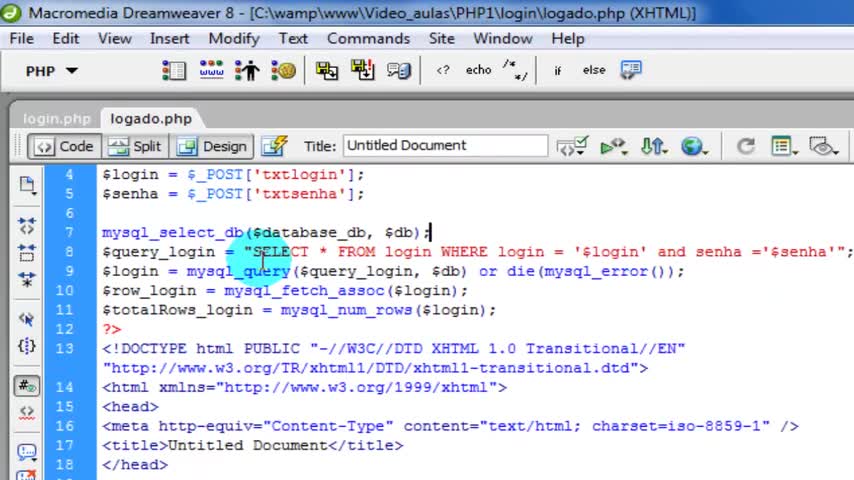Open the File menu

22,39
